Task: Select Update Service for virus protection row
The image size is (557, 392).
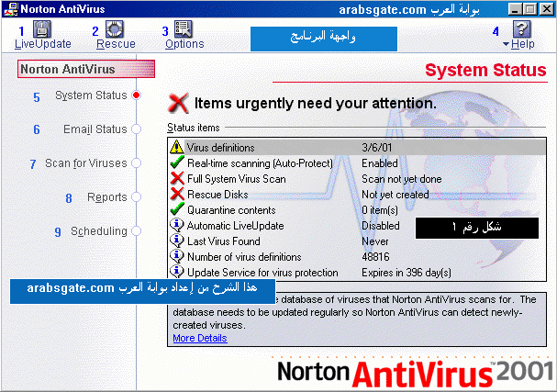Action: pyautogui.click(x=357, y=273)
